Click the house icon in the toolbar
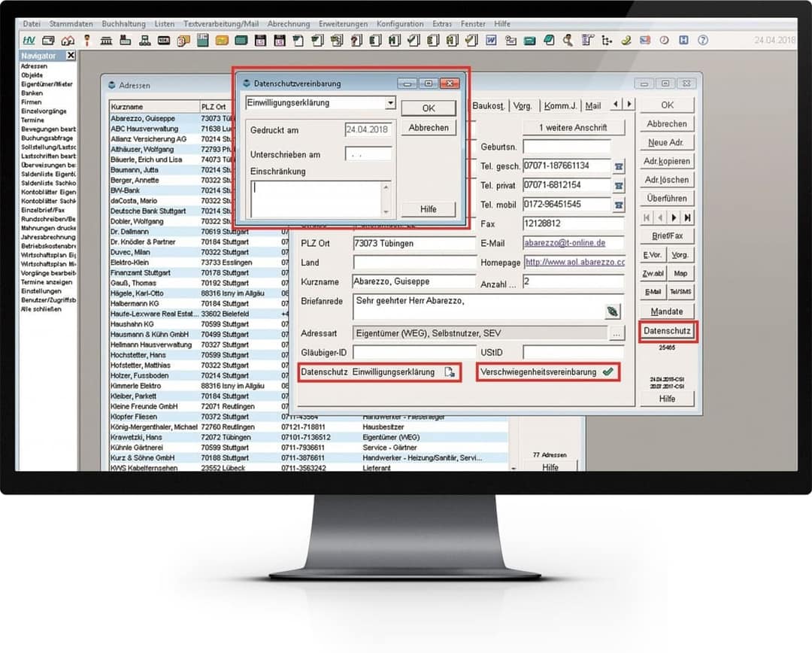Viewport: 812px width, 653px height. tap(68, 40)
